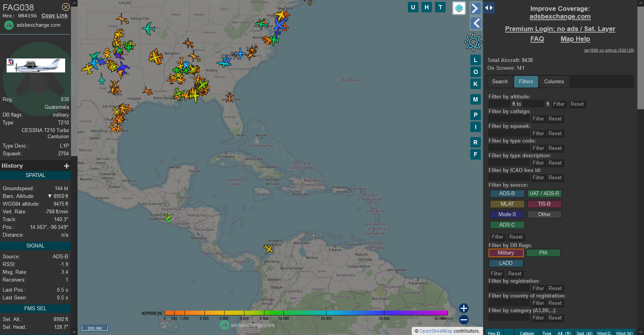This screenshot has width=644, height=335.
Task: Toggle the Mode-S source filter
Action: tap(507, 215)
